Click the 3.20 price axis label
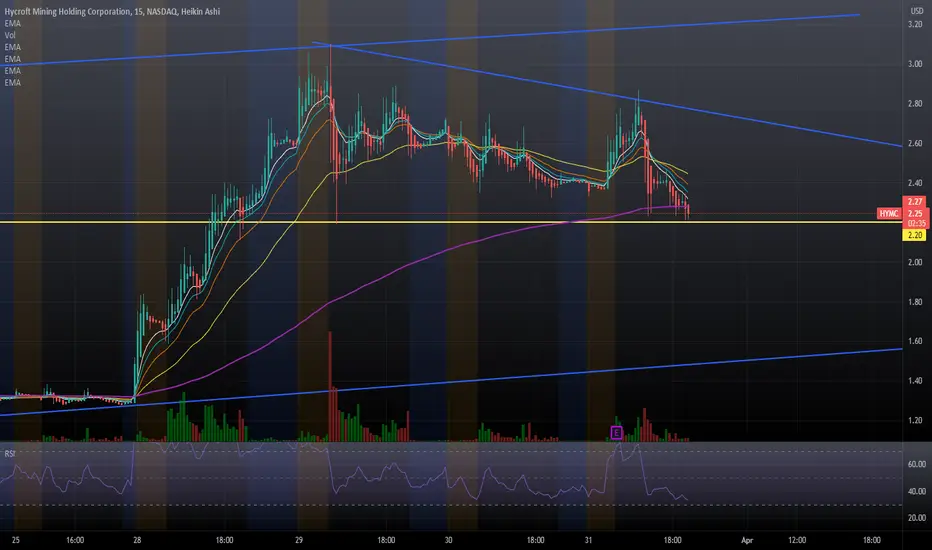Viewport: 932px width, 550px height. coord(915,24)
